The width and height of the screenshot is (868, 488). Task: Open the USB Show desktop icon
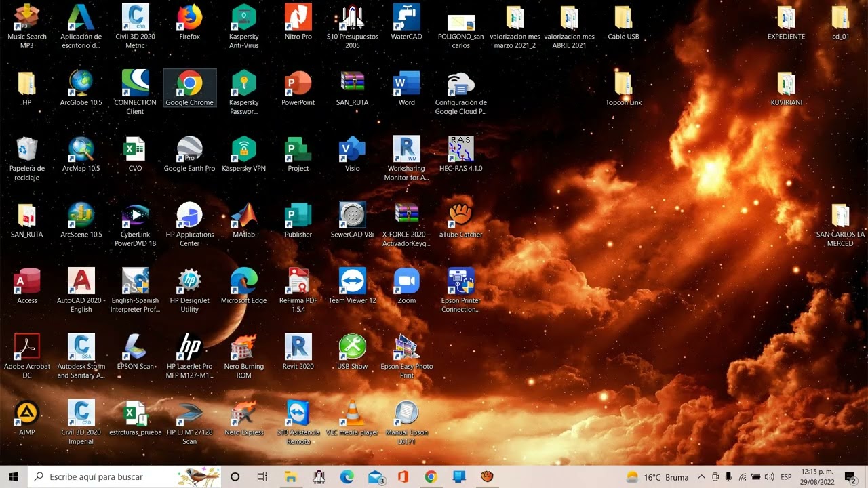click(353, 351)
